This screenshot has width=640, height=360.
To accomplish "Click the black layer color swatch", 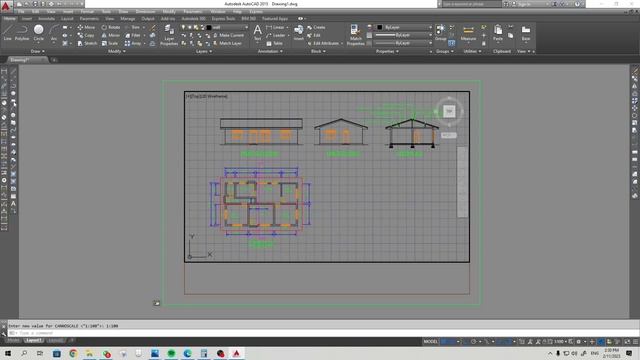I will [209, 27].
